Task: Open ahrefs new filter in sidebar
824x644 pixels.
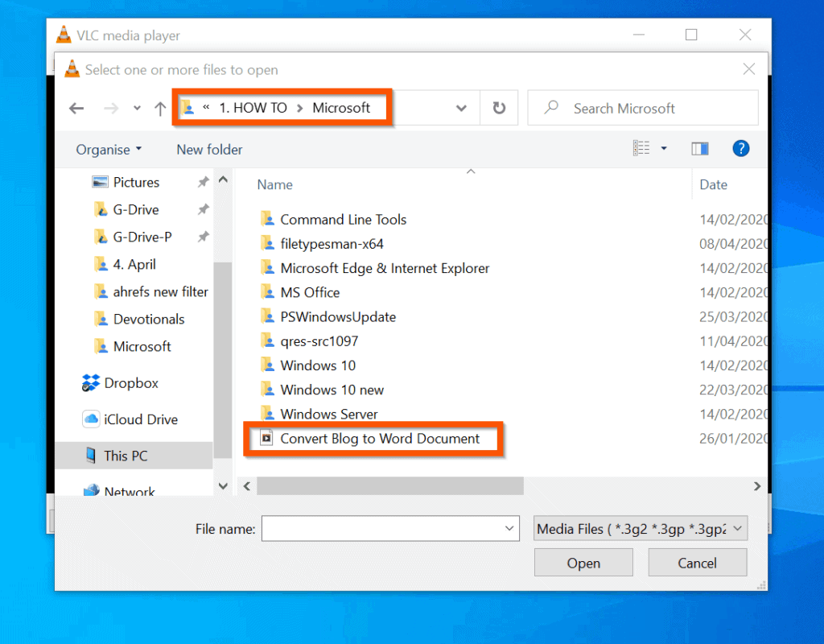Action: tap(160, 291)
